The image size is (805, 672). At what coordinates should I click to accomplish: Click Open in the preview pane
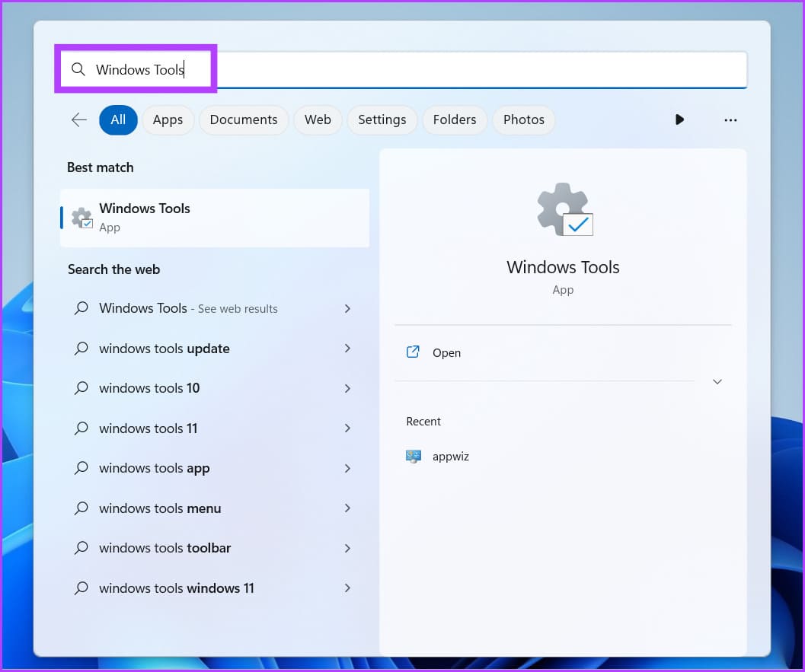(x=446, y=353)
